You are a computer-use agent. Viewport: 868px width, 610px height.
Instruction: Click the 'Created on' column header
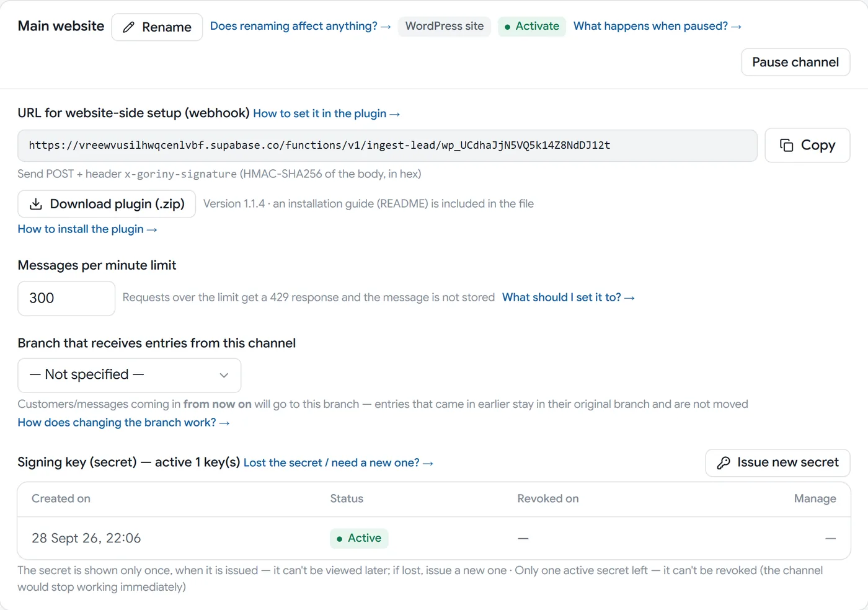point(61,498)
